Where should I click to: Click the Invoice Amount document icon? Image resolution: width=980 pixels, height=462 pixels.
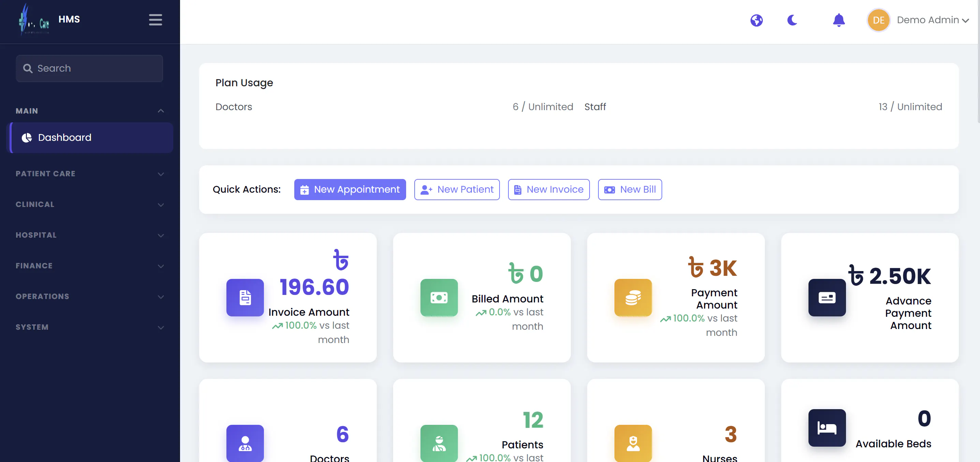coord(245,298)
